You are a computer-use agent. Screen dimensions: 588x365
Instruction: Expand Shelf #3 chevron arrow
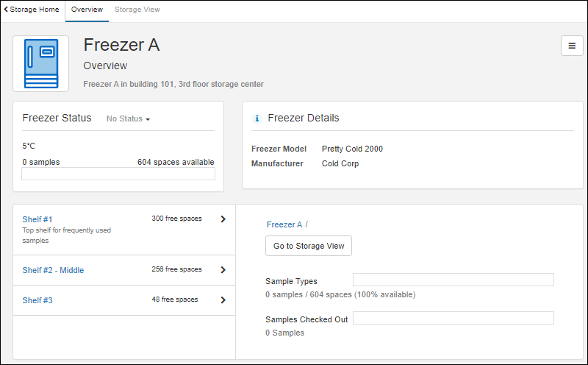[223, 300]
